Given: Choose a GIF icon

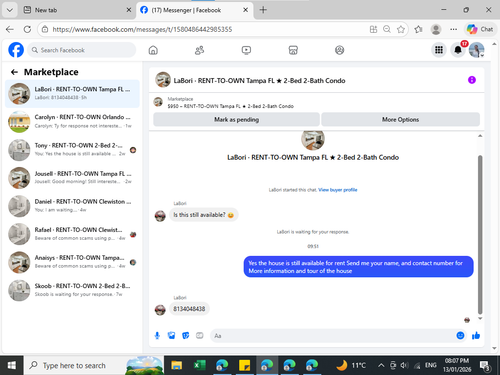Looking at the screenshot, I should tap(200, 335).
